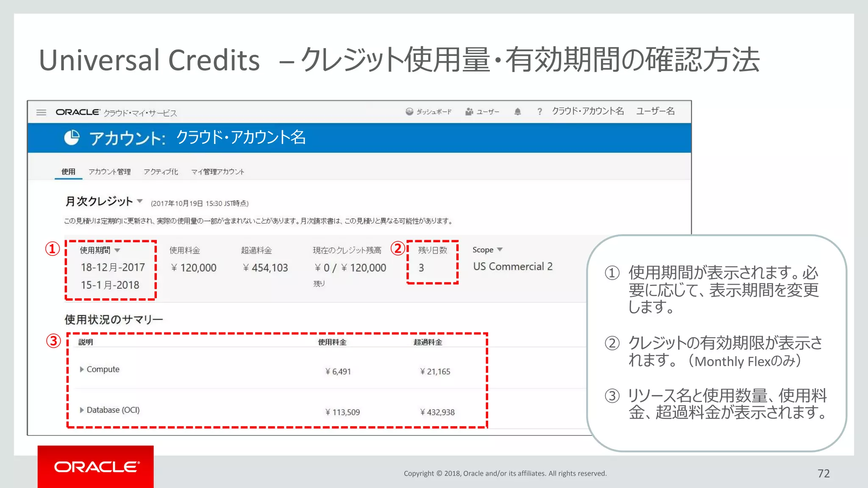Click the Oracle logo in the header
The height and width of the screenshot is (488, 868).
point(78,112)
